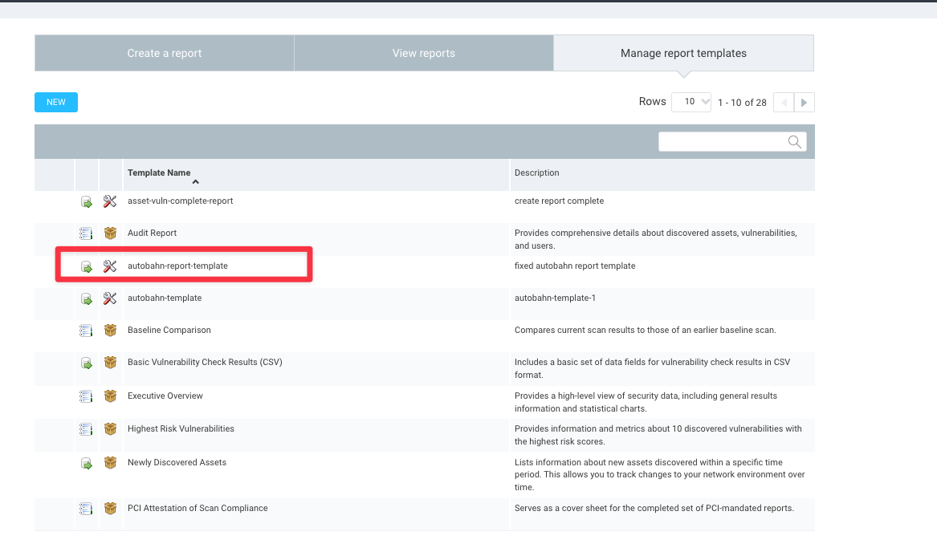
Task: Select Manage report templates tab
Action: 683,53
